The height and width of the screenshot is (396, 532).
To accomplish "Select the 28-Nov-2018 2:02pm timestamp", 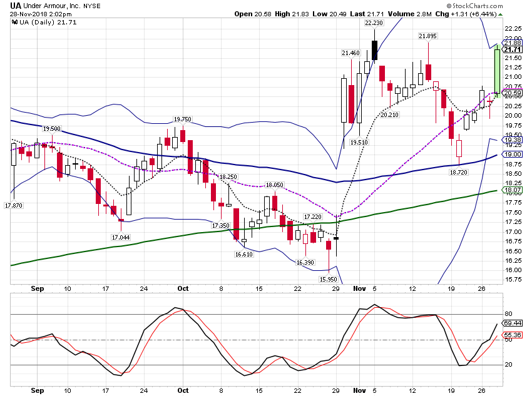I will (41, 14).
